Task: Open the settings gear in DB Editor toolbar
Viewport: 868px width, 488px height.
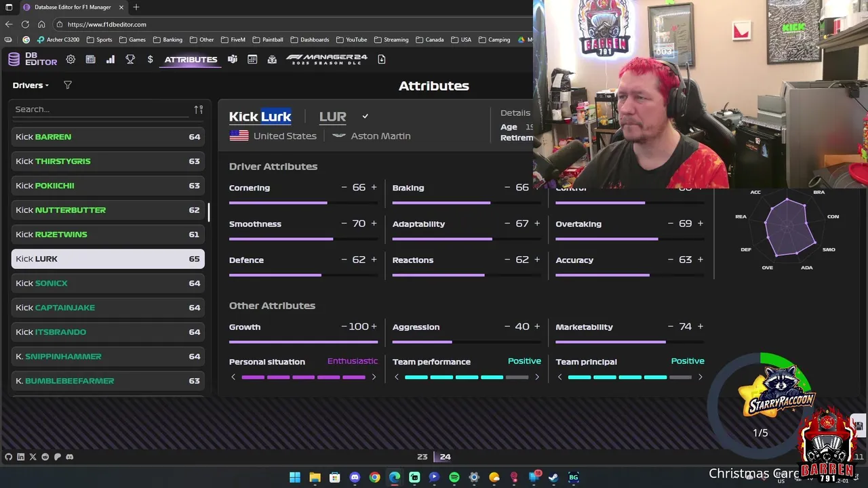Action: point(71,60)
